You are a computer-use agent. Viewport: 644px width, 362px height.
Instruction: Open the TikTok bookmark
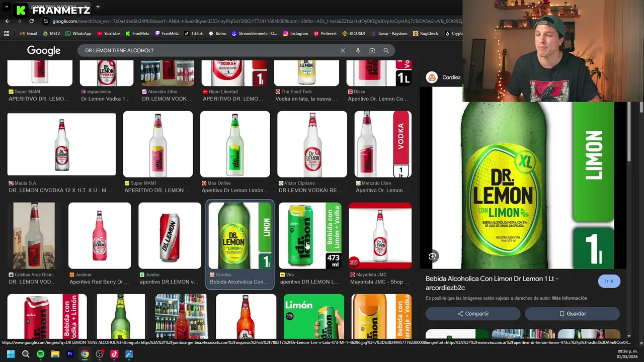pos(194,34)
